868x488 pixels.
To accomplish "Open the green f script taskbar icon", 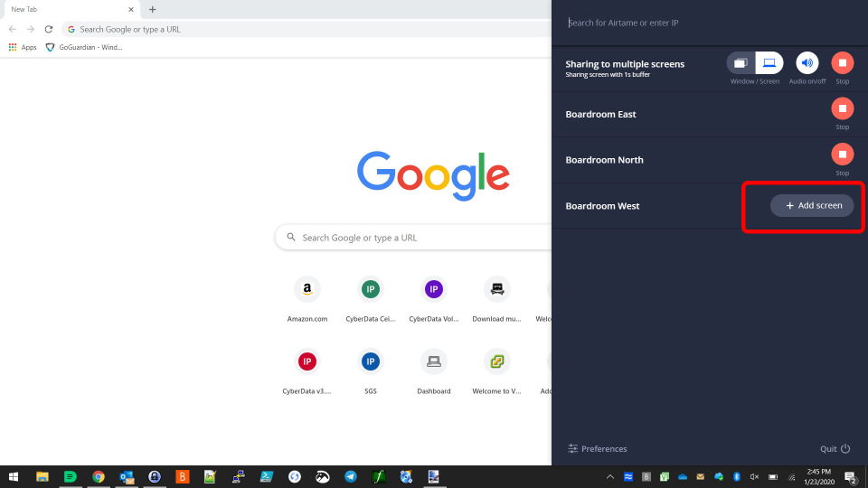I will coord(379,477).
